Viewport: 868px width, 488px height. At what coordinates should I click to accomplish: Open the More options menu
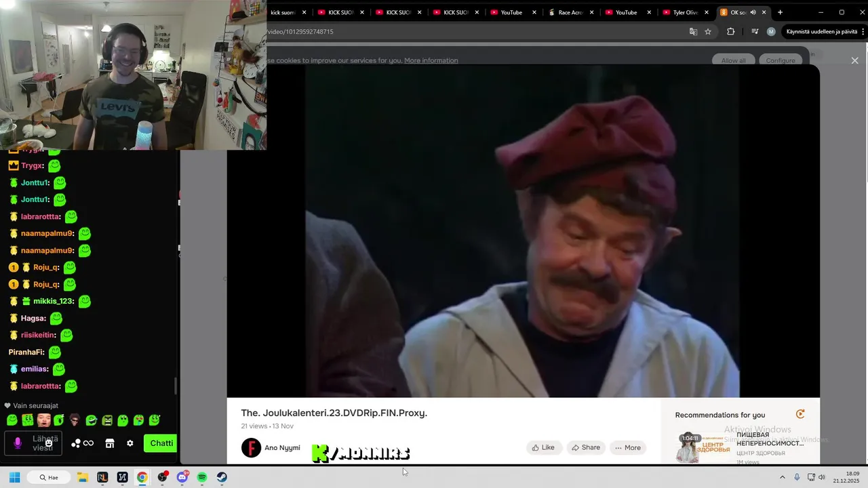click(627, 447)
